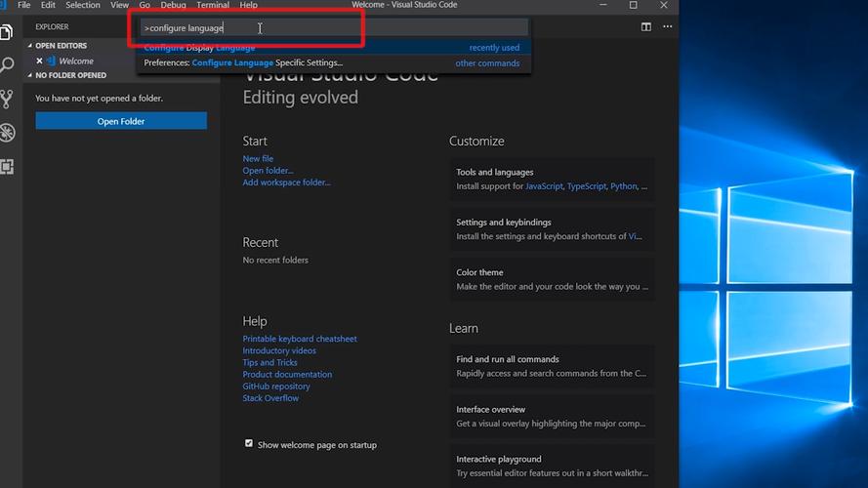Open the Color theme card

pyautogui.click(x=552, y=279)
